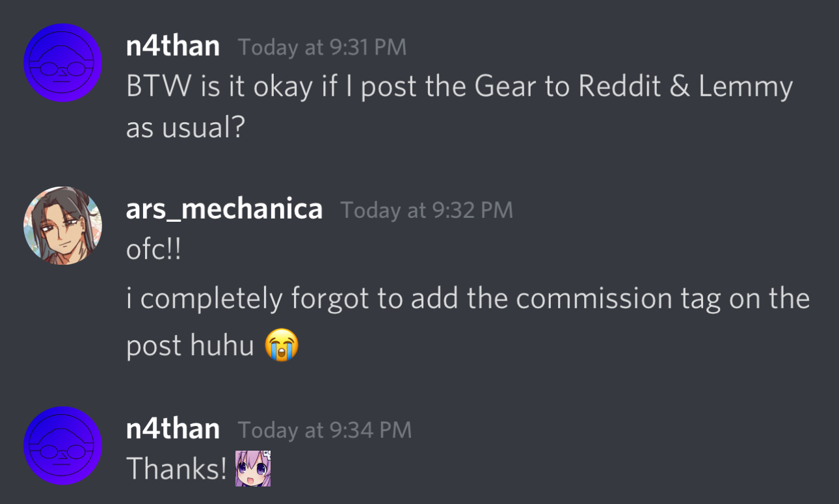Select the ofc!! message
The height and width of the screenshot is (504, 839).
(x=153, y=250)
